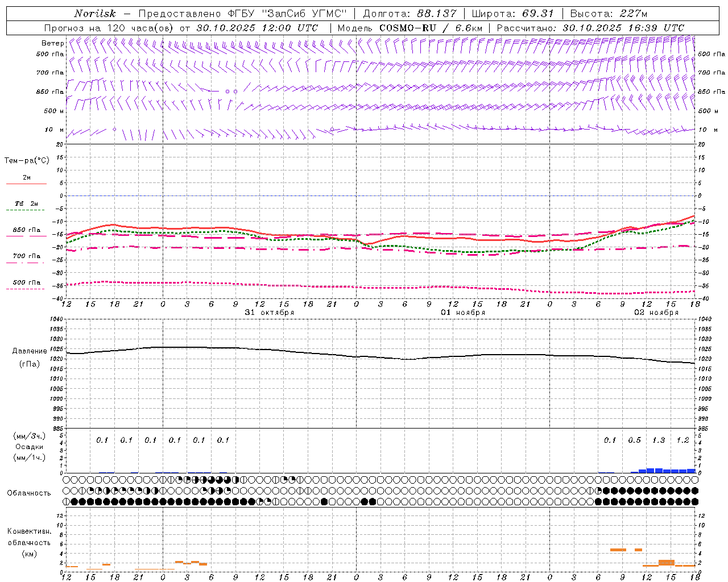728x582 pixels.
Task: Select the "2м" temperature legend entry
Action: (27, 178)
